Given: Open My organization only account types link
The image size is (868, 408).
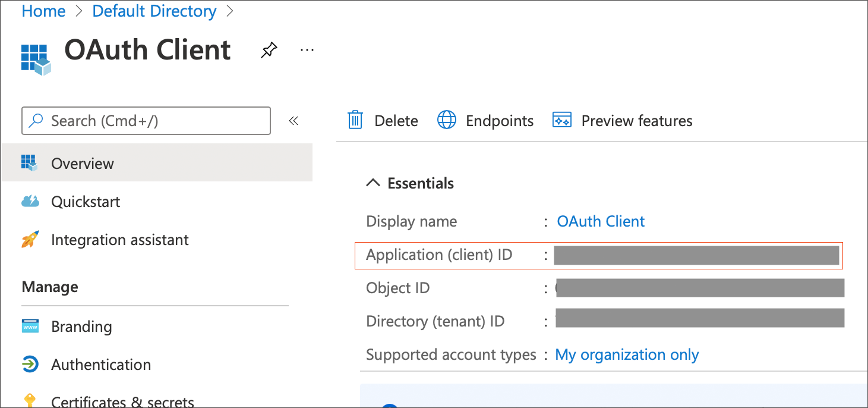Looking at the screenshot, I should [626, 354].
